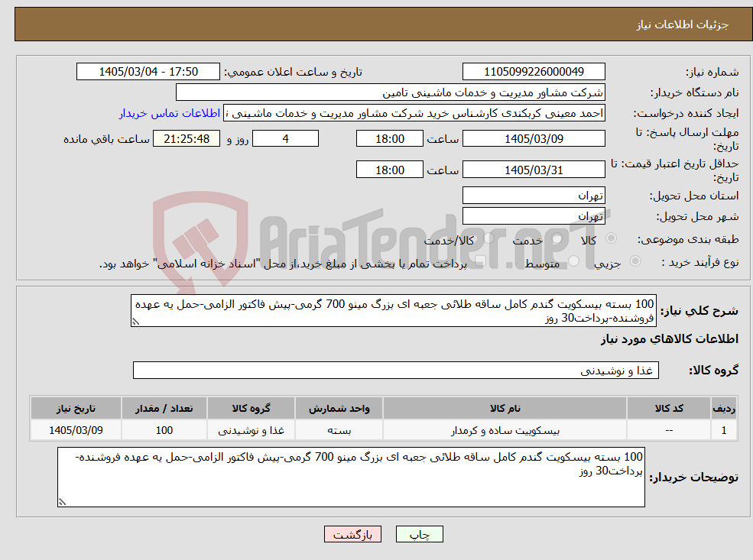Open the اطلاعات تماس خریدار link
This screenshot has height=560, width=753.
click(x=170, y=113)
